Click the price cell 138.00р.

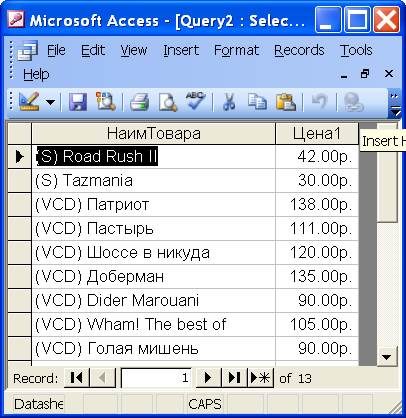coord(317,205)
